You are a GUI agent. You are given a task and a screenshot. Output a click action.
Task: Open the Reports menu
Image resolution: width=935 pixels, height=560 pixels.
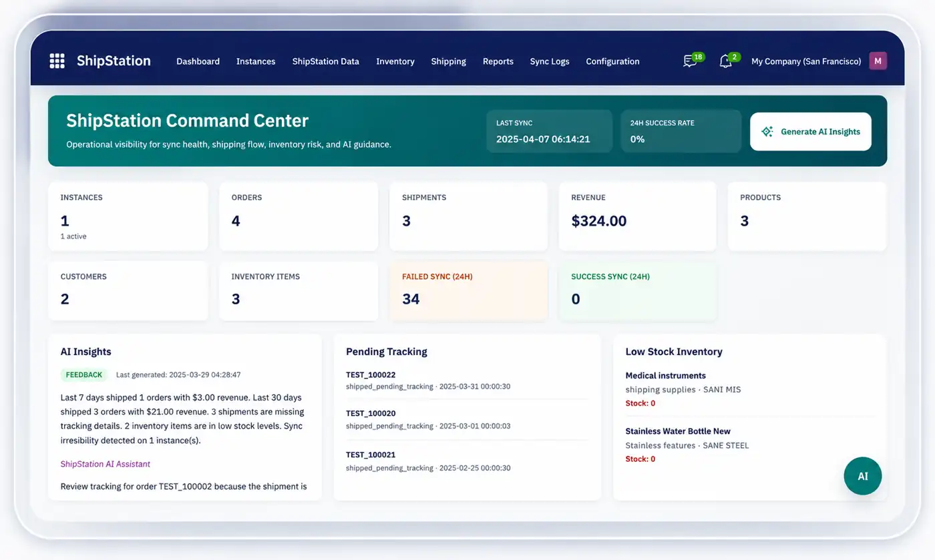click(498, 61)
